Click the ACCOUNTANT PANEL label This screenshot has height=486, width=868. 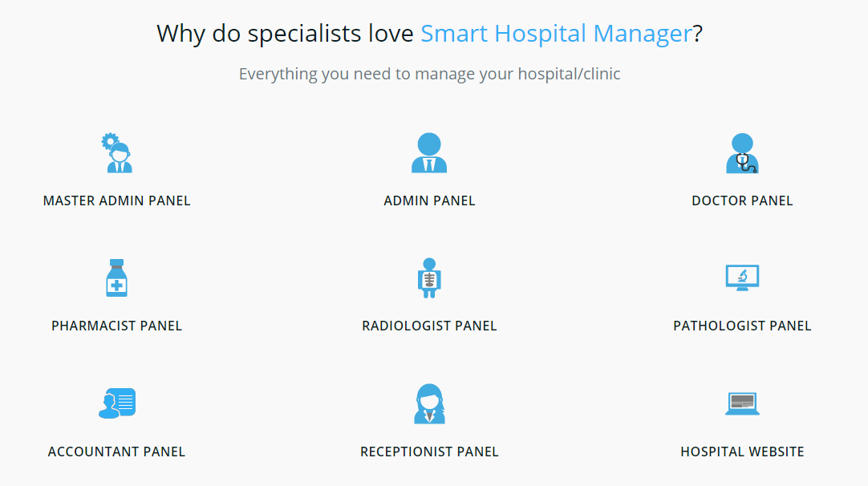click(x=117, y=452)
